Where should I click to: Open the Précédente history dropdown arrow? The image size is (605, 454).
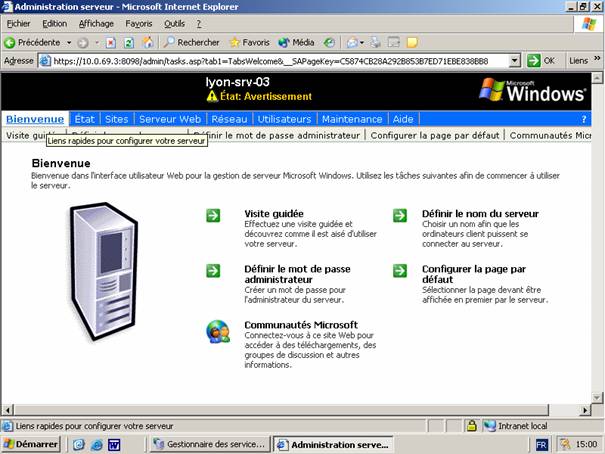[x=69, y=43]
